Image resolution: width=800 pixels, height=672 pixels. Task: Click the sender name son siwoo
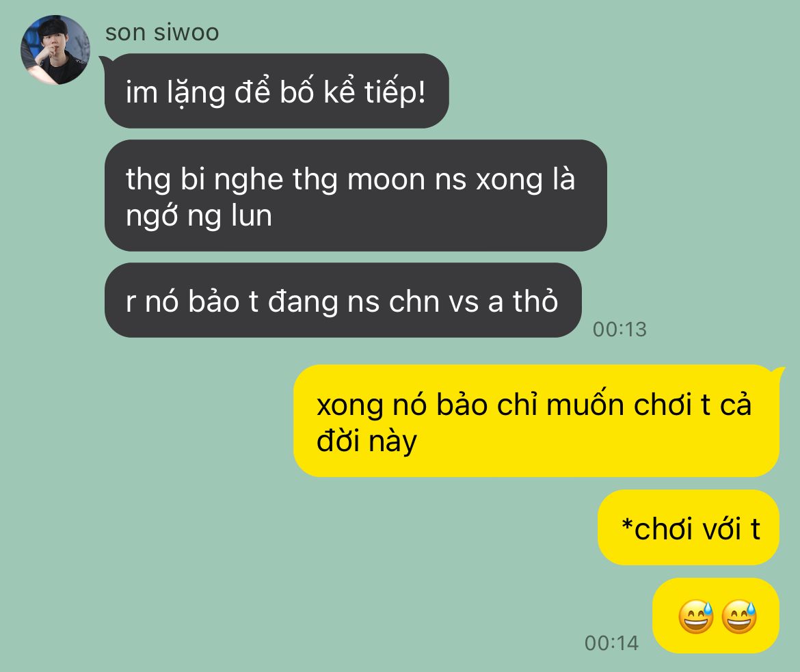click(162, 33)
